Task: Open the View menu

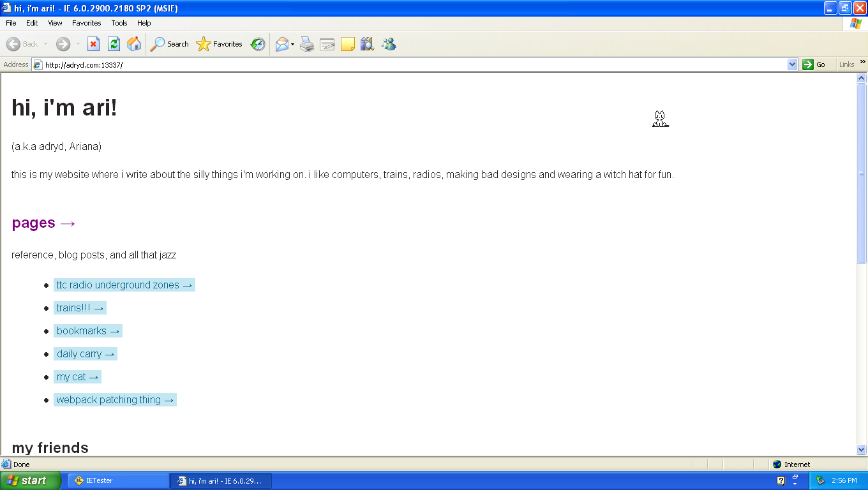Action: pos(55,23)
